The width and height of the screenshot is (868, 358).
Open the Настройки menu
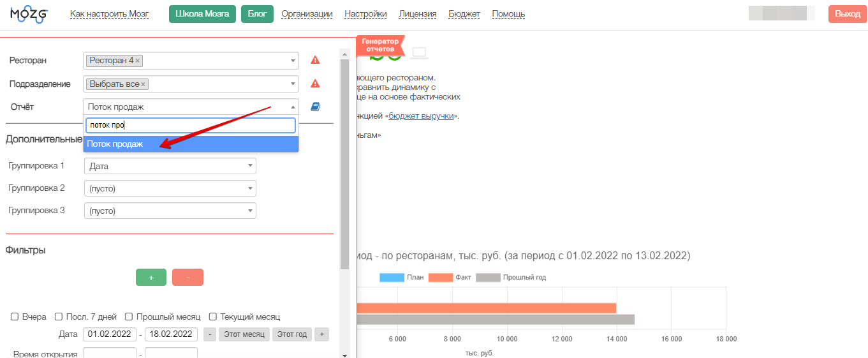[365, 14]
